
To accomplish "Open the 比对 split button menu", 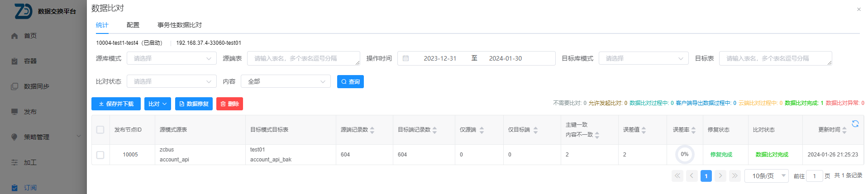I will click(x=157, y=104).
